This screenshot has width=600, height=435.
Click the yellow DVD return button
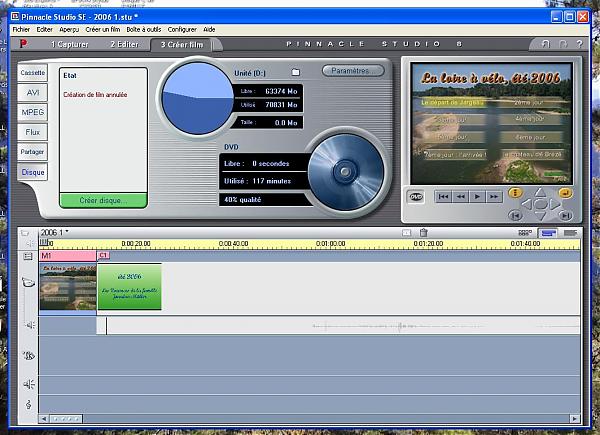pyautogui.click(x=565, y=192)
